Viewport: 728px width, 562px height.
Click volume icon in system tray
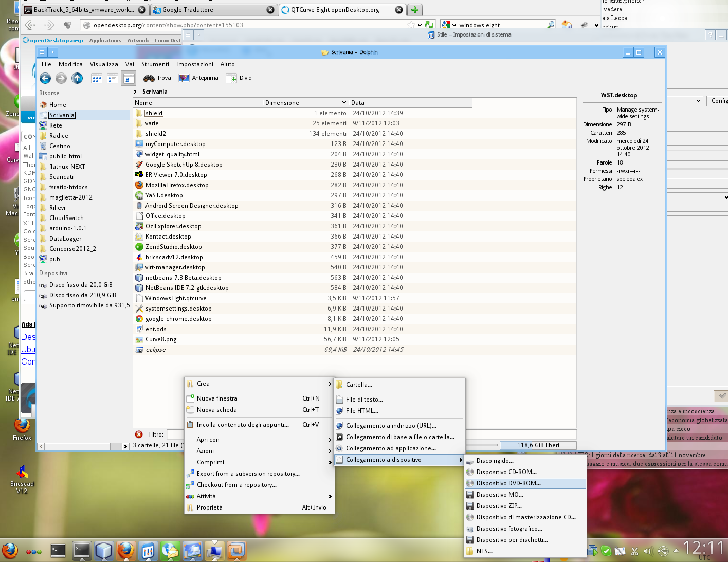click(648, 551)
